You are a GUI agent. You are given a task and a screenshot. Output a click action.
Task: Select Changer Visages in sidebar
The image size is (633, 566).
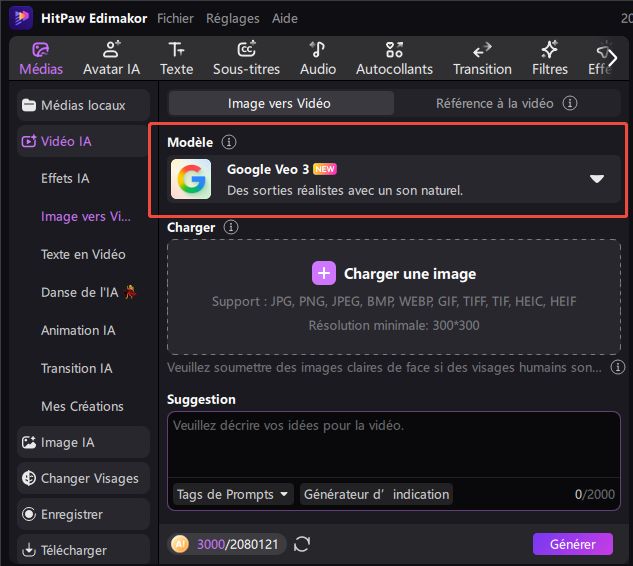tap(84, 478)
